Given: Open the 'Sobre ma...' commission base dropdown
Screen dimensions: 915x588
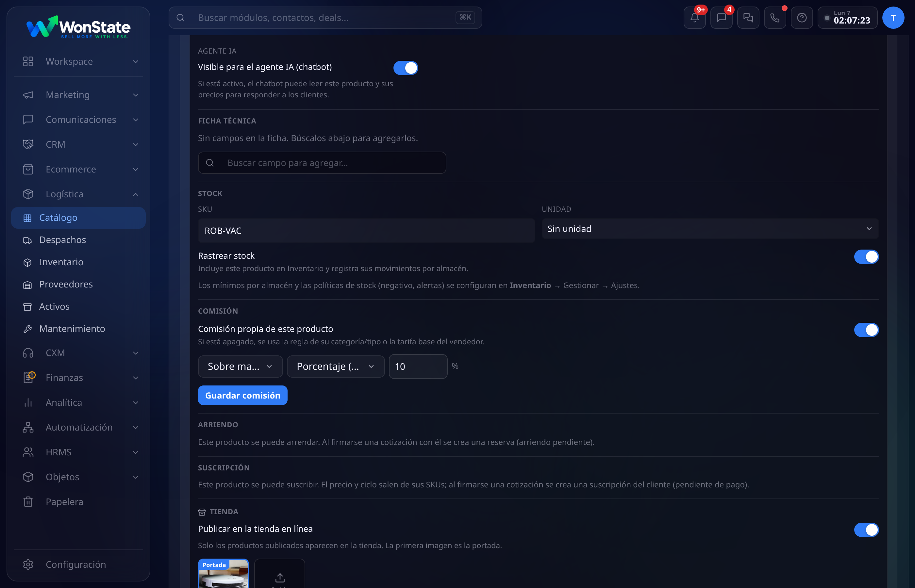Looking at the screenshot, I should coord(240,367).
